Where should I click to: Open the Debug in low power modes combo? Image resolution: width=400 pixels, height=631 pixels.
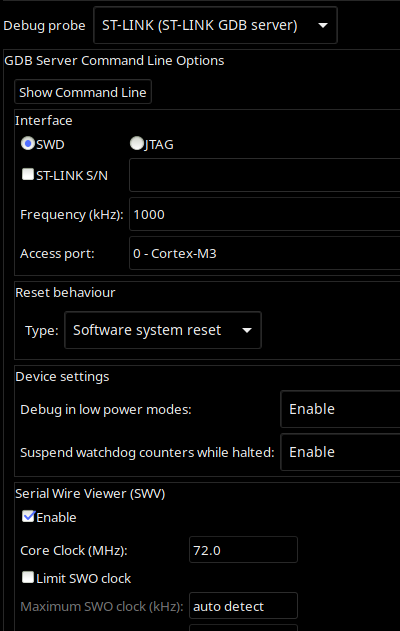[x=340, y=409]
